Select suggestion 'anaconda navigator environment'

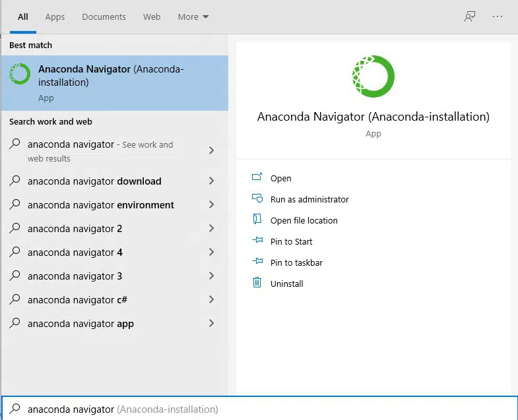click(x=115, y=204)
